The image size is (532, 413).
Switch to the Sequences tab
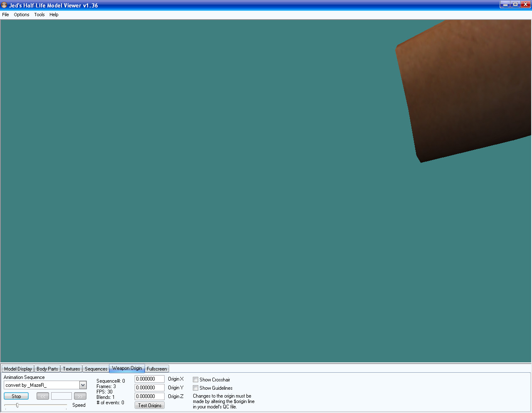96,369
